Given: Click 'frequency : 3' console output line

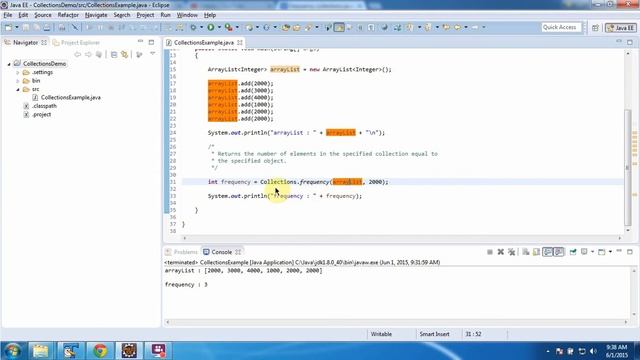Looking at the screenshot, I should tap(186, 284).
